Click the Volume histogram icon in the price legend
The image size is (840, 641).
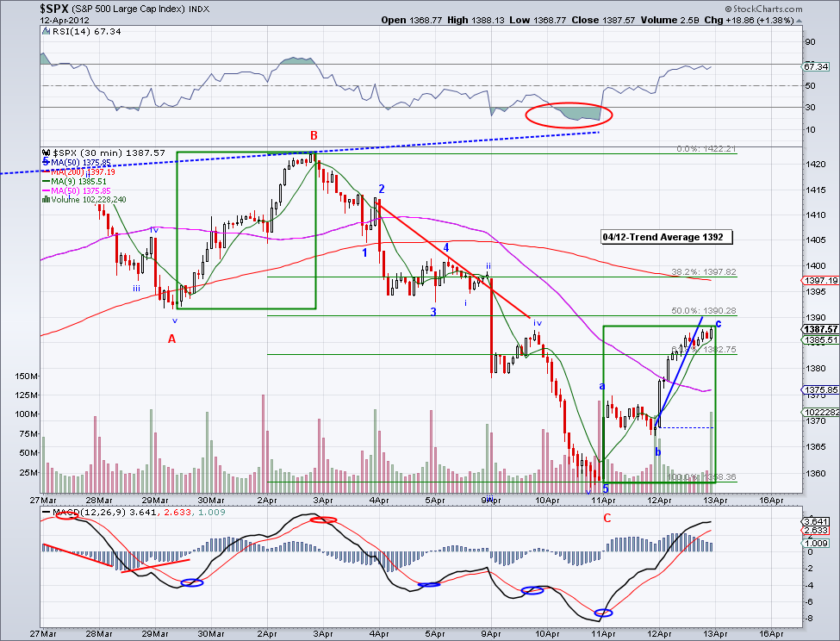pos(46,199)
